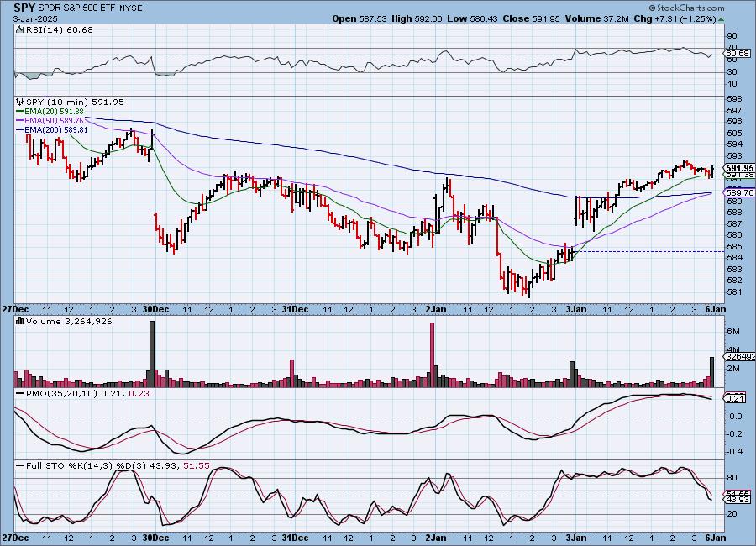Viewport: 756px width, 546px height.
Task: Click the SPY (10 min) 591.95 panel label
Action: (x=75, y=102)
